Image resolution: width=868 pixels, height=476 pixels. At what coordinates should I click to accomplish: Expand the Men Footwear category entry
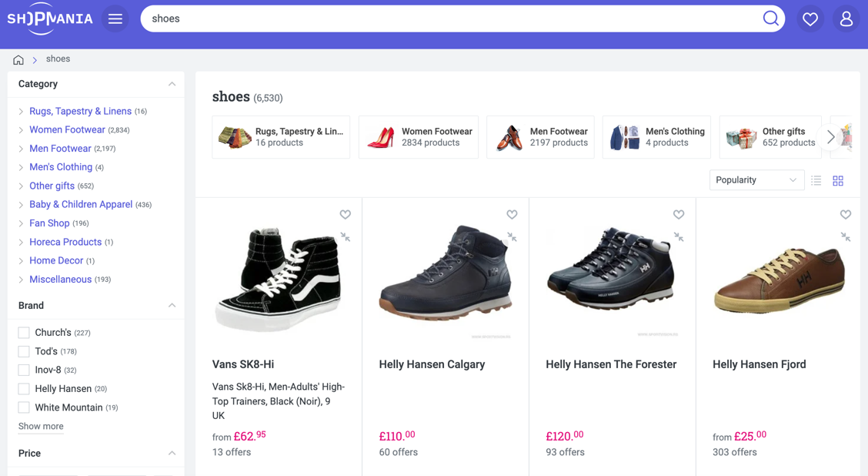click(22, 148)
